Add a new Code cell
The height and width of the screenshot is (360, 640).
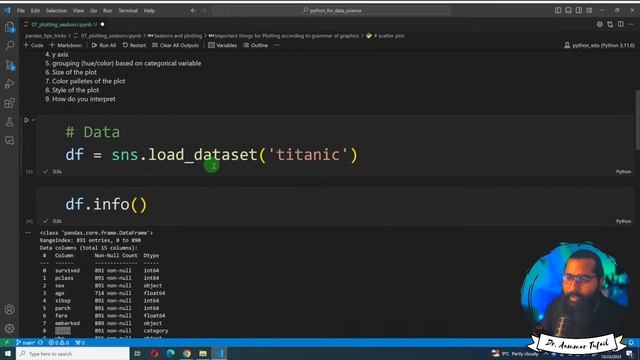[x=33, y=45]
